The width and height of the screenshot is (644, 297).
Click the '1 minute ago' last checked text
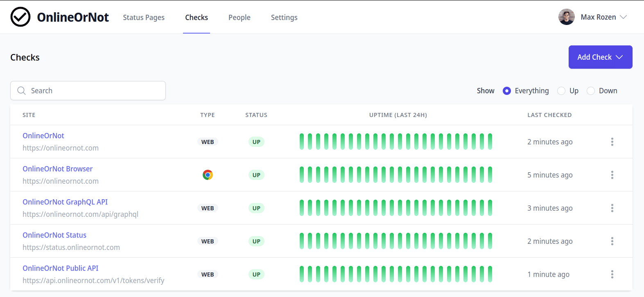click(x=548, y=274)
